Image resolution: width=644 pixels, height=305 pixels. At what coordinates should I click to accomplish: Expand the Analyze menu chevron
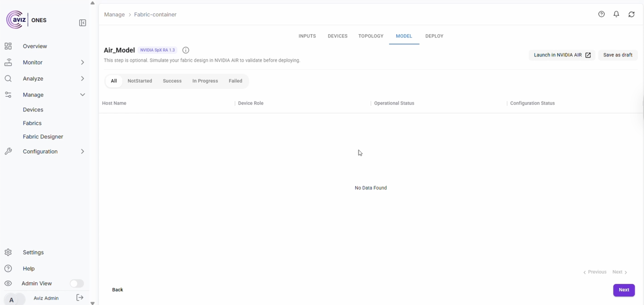click(82, 79)
